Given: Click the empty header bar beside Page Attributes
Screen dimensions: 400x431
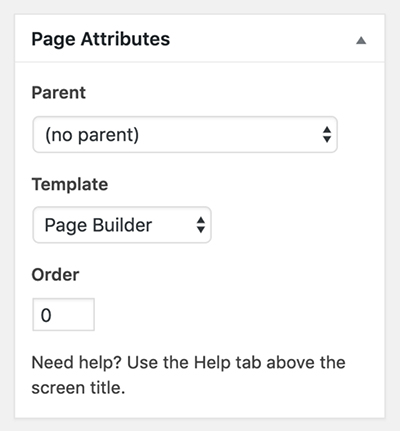Looking at the screenshot, I should [x=262, y=39].
